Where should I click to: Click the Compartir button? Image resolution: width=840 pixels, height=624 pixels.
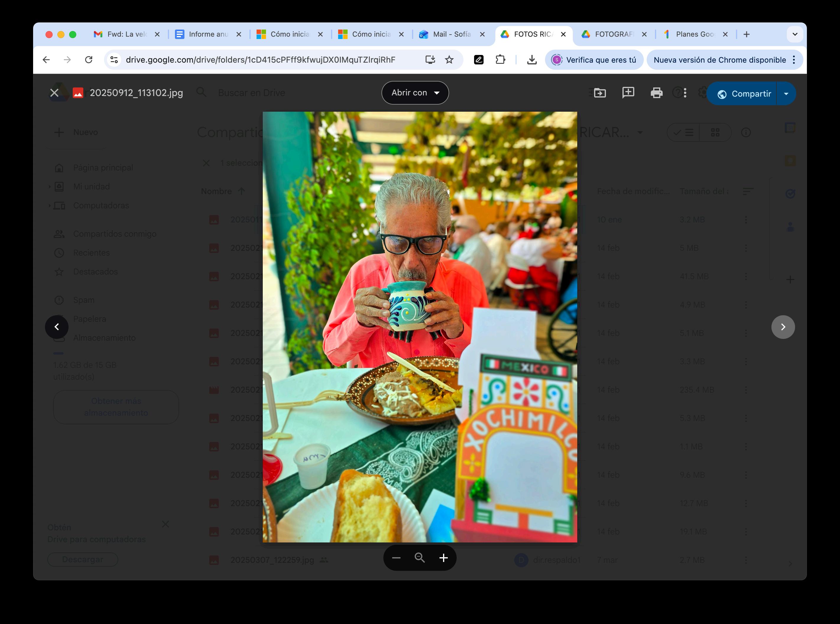744,94
